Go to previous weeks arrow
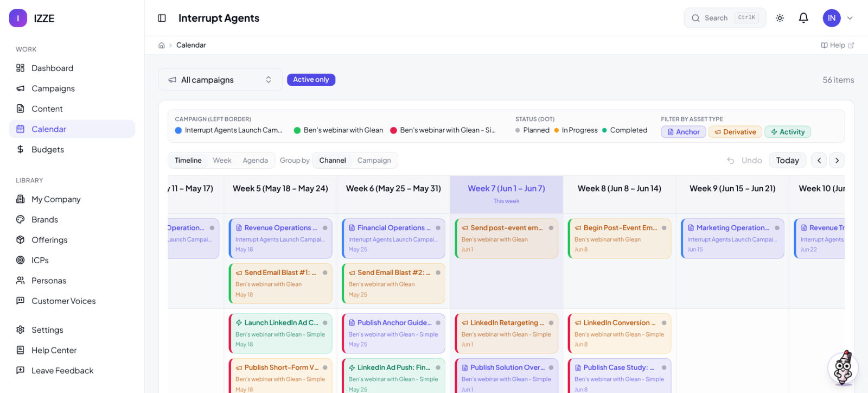868x393 pixels. tap(819, 161)
